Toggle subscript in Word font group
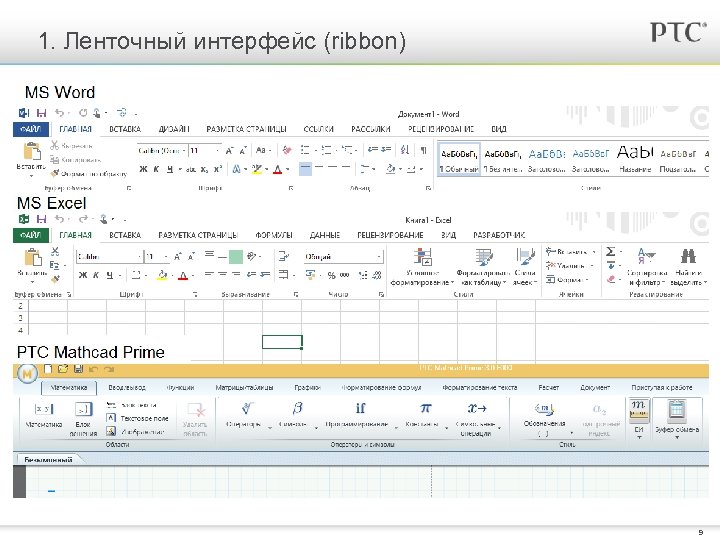 coord(204,169)
